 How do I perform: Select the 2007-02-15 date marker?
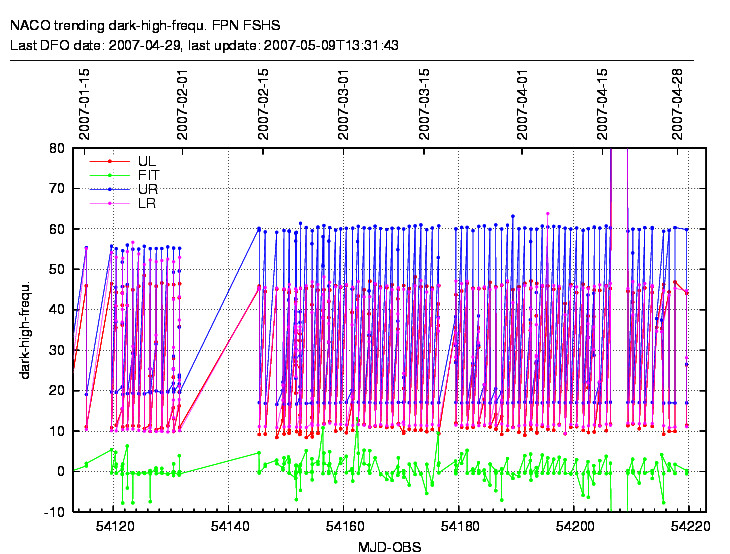tap(263, 104)
